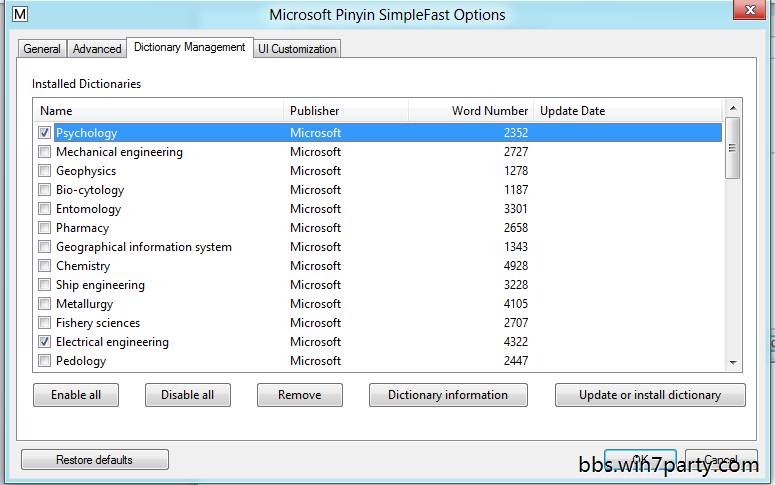Click Microsoft publisher in Fishery sciences row
The height and width of the screenshot is (485, 775).
pos(315,323)
